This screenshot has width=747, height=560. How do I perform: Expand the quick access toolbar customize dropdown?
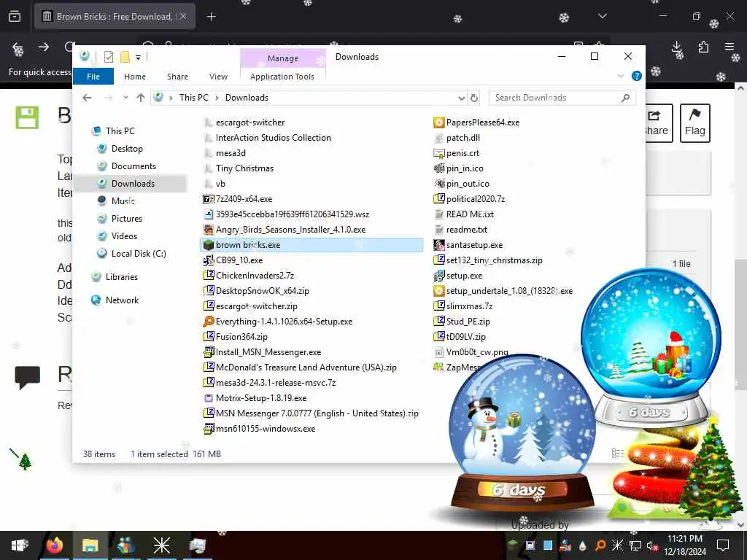(138, 58)
